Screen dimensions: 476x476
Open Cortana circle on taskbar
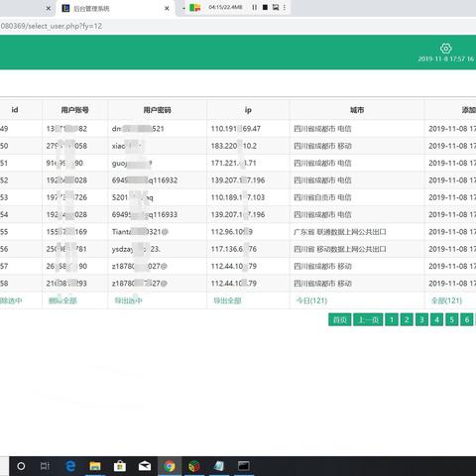[x=21, y=466]
